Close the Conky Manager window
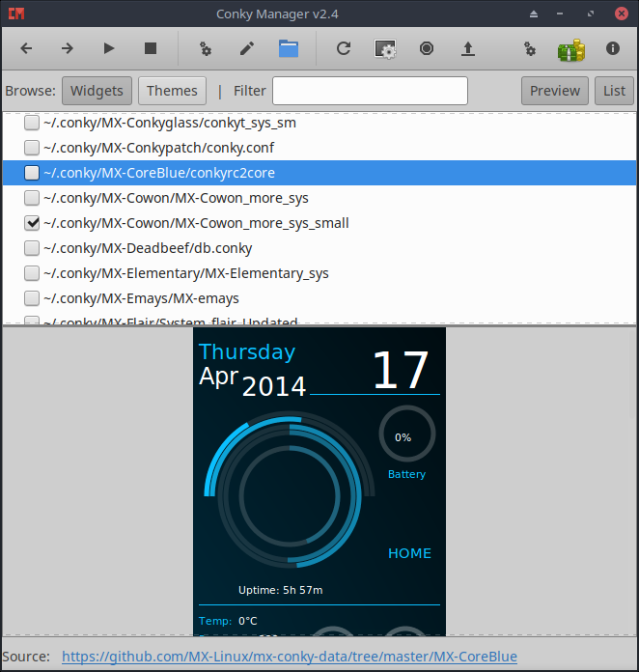The width and height of the screenshot is (639, 672). pyautogui.click(x=621, y=14)
